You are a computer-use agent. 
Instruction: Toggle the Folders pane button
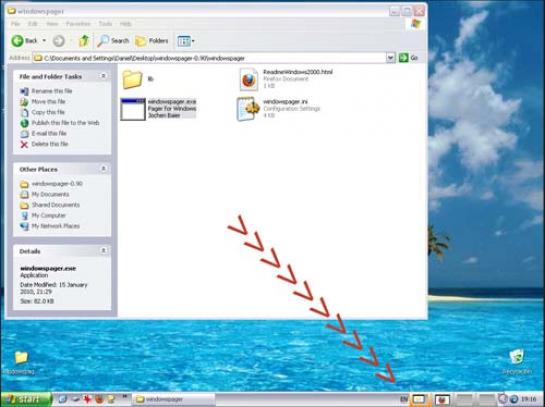[152, 41]
